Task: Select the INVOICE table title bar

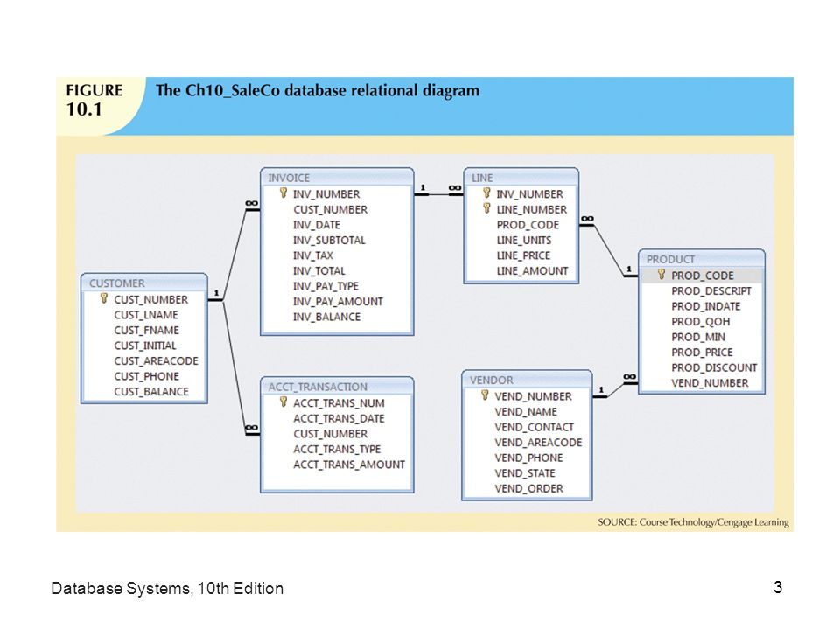Action: [337, 178]
